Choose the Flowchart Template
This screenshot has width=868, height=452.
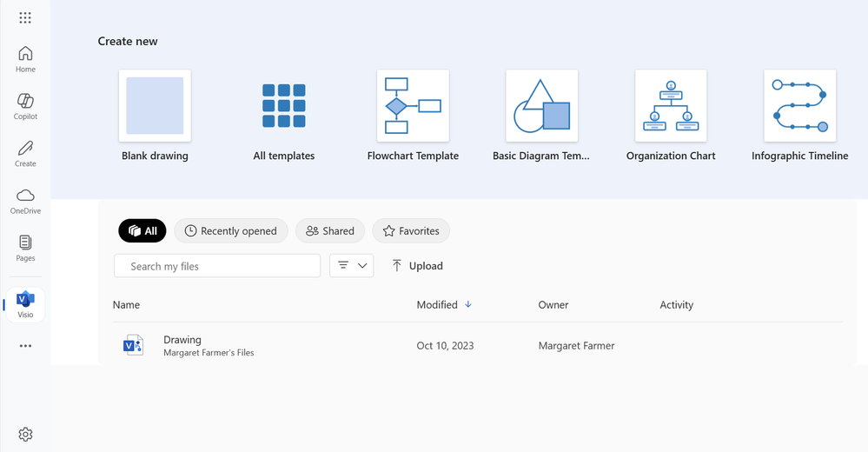(413, 116)
